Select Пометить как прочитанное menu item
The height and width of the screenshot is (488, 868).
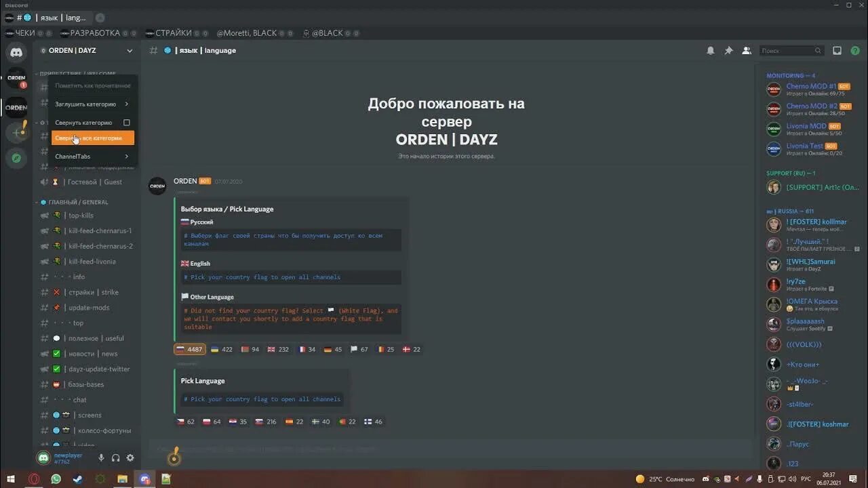pyautogui.click(x=93, y=86)
